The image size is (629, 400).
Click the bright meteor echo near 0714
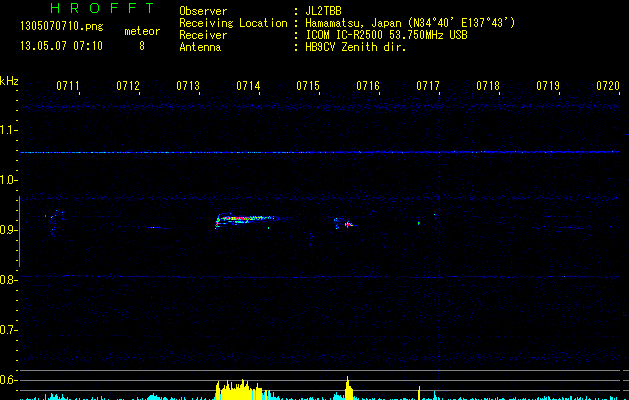coord(240,218)
